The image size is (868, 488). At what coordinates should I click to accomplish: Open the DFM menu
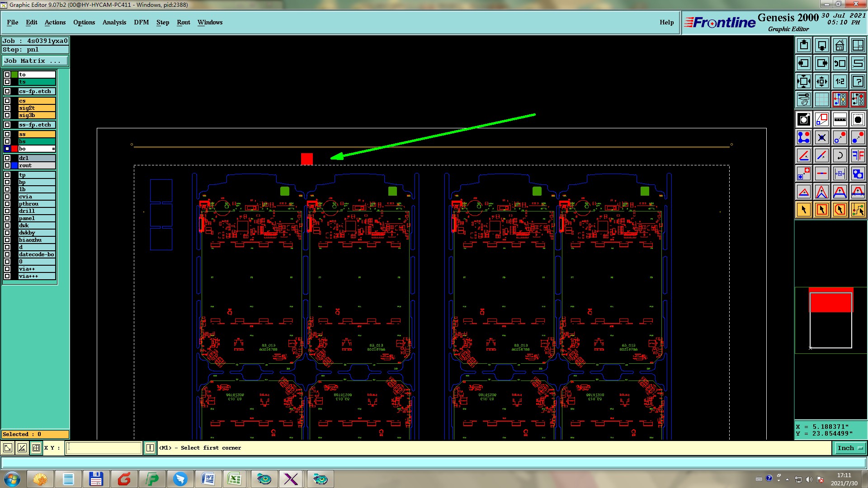tap(141, 22)
